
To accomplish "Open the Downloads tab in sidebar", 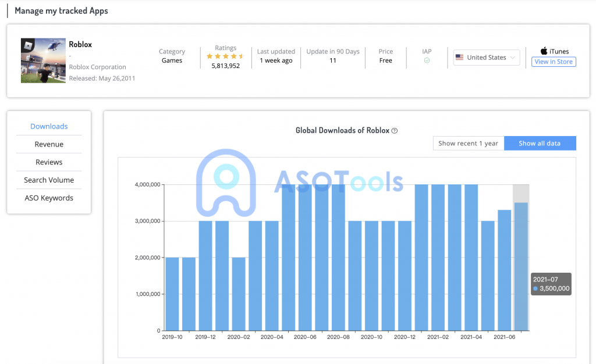I will click(x=49, y=126).
